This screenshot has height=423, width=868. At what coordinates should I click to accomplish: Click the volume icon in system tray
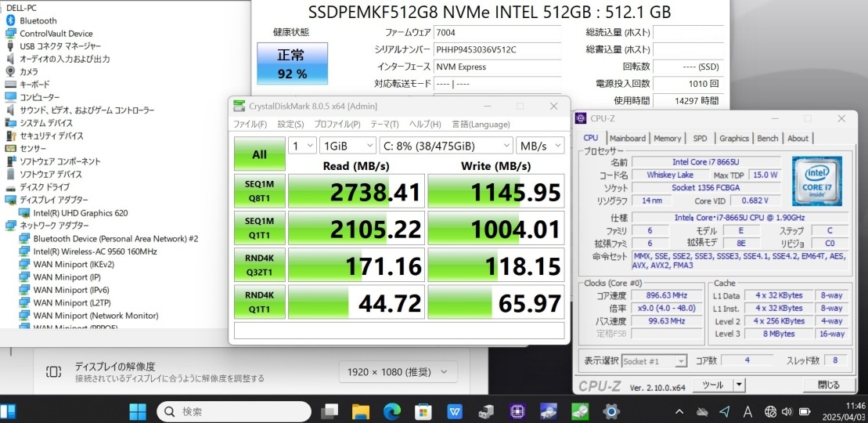[787, 412]
